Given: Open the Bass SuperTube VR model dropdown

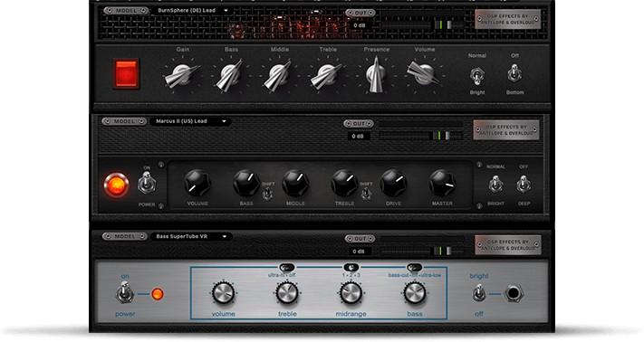Looking at the screenshot, I should point(191,237).
